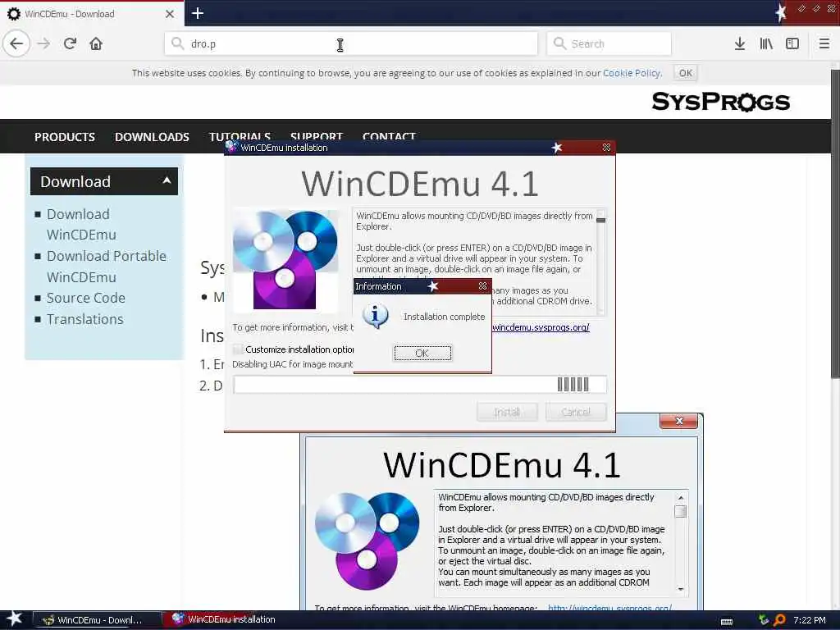
Task: Click the information icon in dialog
Action: 376,316
